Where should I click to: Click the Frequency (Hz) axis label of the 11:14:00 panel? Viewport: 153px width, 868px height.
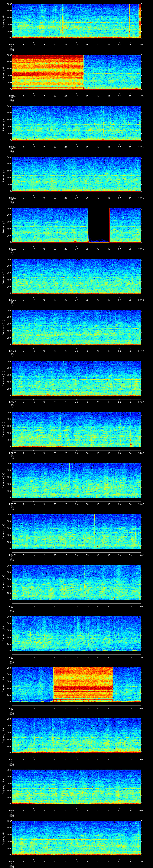click(3, 21)
